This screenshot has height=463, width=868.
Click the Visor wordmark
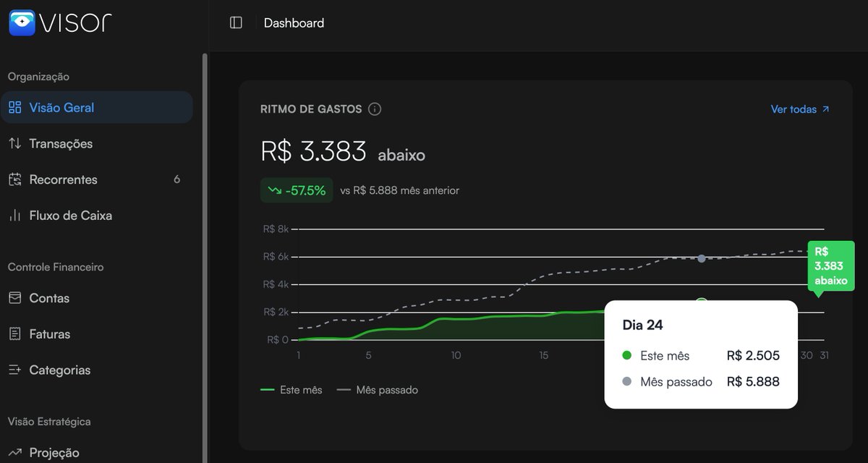(x=76, y=23)
